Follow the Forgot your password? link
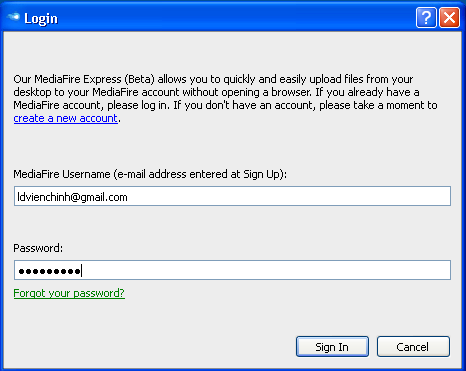This screenshot has width=466, height=371. (x=69, y=293)
